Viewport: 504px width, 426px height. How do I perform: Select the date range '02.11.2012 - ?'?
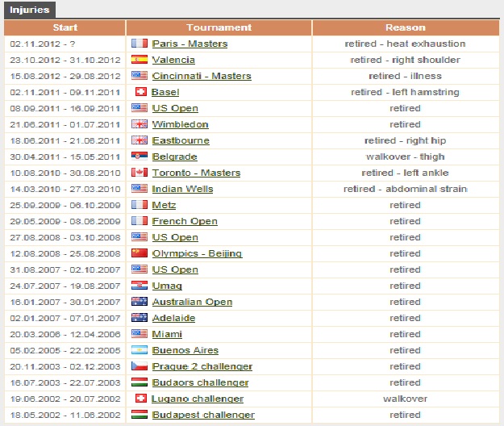pos(43,44)
